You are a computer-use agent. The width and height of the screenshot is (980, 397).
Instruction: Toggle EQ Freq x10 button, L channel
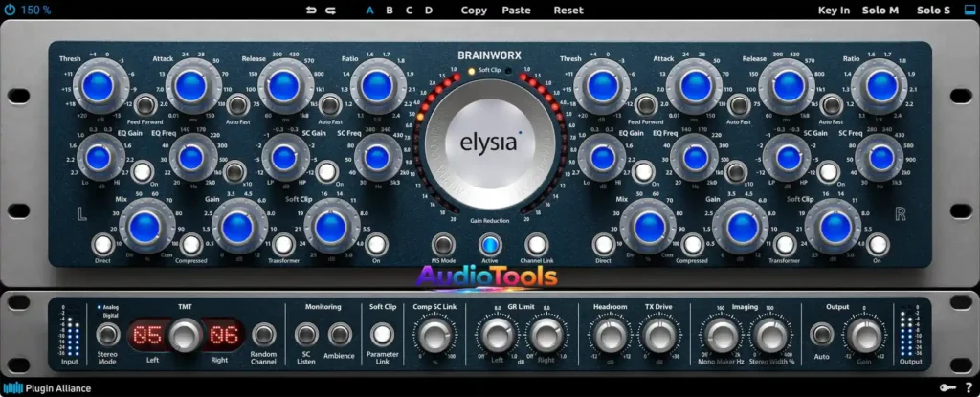pos(234,171)
